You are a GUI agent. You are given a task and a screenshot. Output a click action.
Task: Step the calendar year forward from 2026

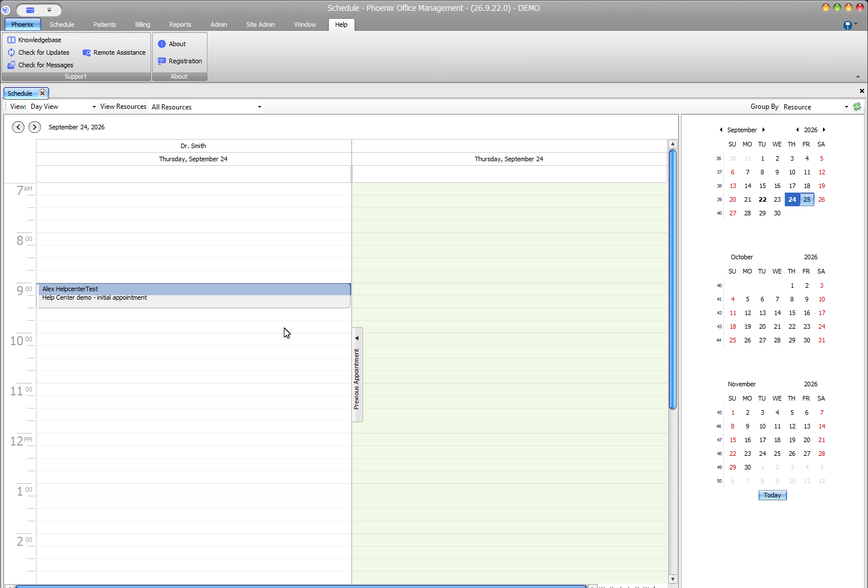coord(824,130)
